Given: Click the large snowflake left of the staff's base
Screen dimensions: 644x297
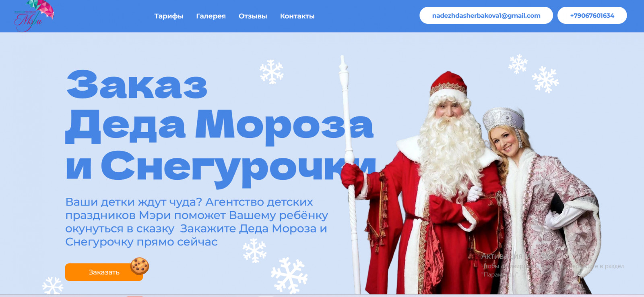Looking at the screenshot, I should coord(289,276).
